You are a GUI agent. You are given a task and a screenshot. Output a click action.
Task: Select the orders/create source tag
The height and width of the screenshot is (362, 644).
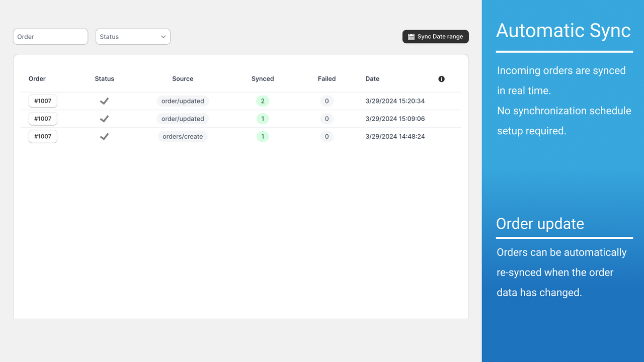coord(183,136)
